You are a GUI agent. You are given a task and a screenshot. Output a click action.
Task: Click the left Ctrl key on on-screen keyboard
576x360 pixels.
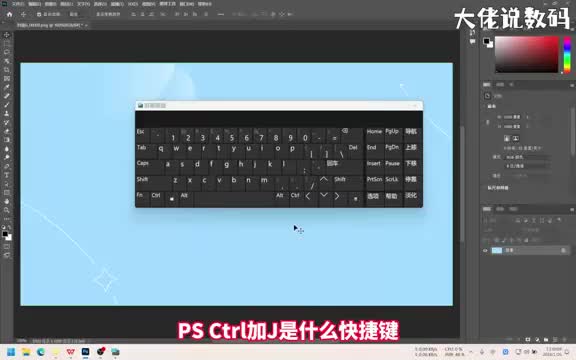click(x=156, y=199)
